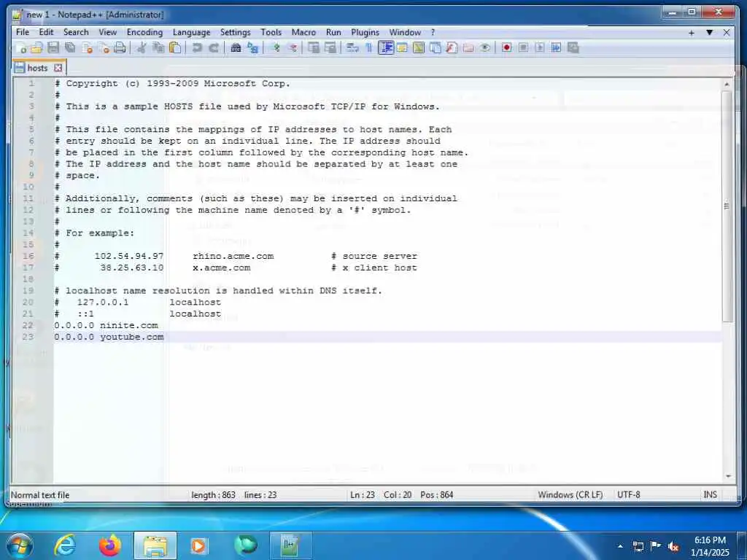This screenshot has width=747, height=560.
Task: Place cursor on '0.0.0.0 ninite.com' line
Action: 106,325
